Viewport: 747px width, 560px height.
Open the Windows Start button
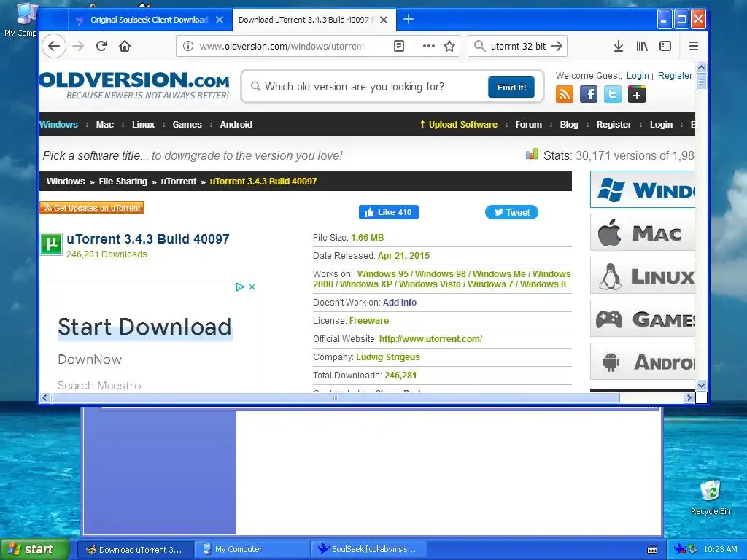34,550
